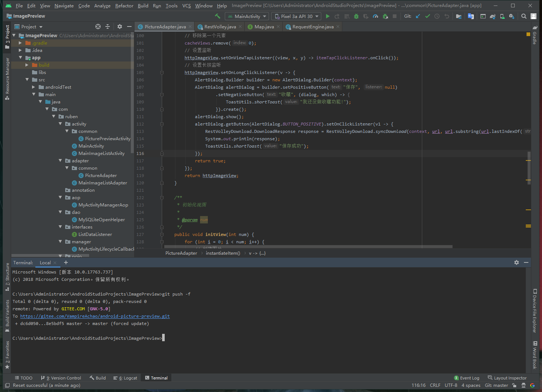Switch to the RestVolley.java tab
Image resolution: width=542 pixels, height=392 pixels.
point(220,27)
